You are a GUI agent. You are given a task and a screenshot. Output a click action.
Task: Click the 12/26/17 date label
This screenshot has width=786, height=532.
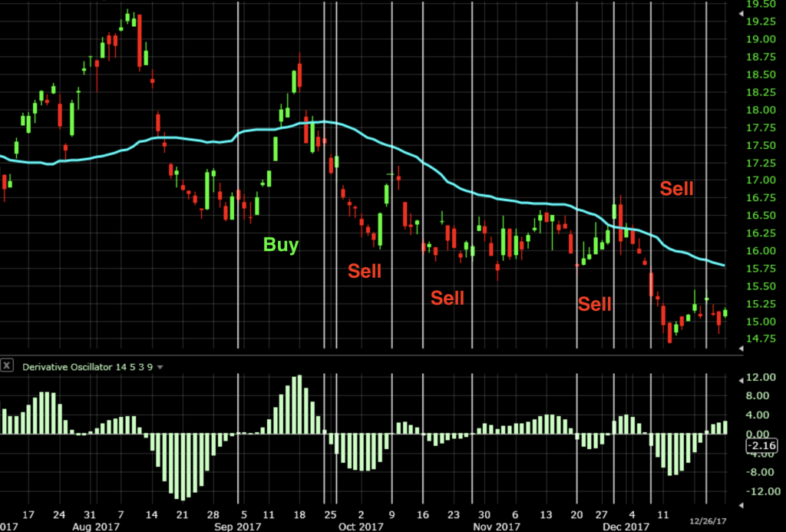707,521
